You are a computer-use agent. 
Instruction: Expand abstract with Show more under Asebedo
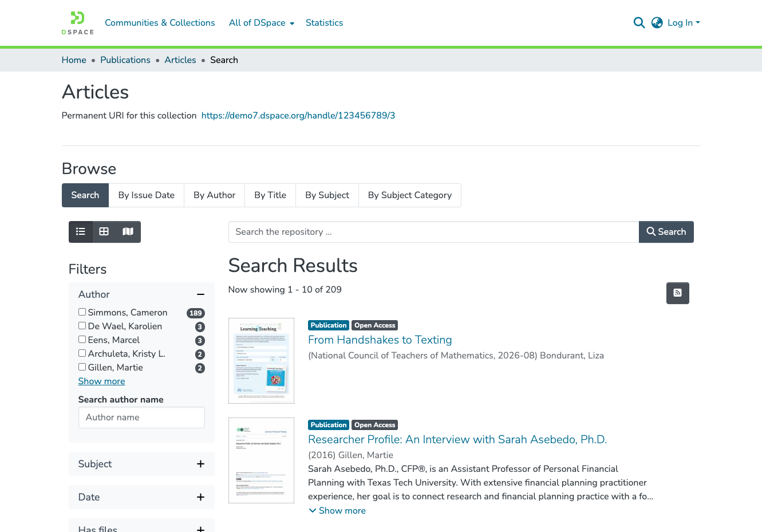(x=337, y=511)
